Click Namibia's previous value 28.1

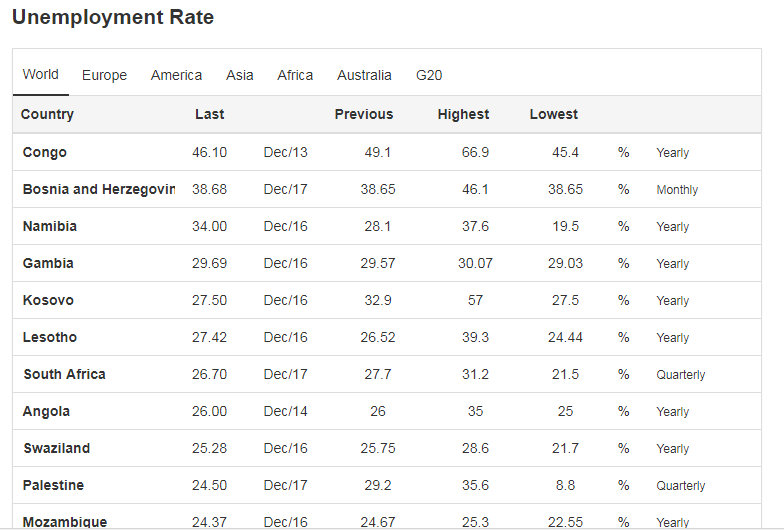(x=378, y=226)
